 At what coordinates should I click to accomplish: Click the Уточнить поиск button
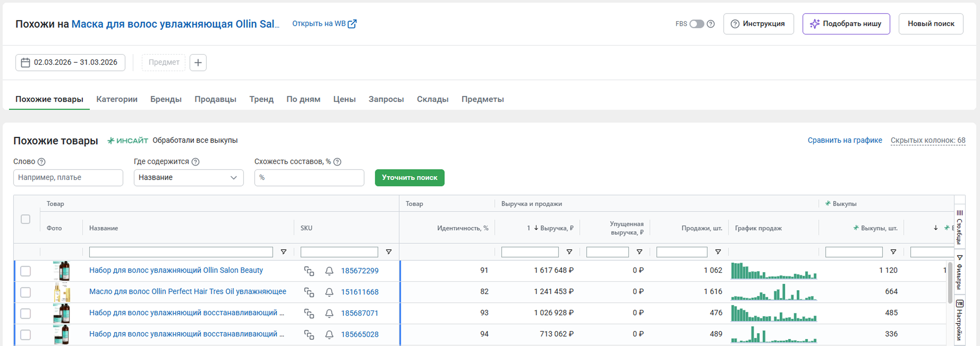[x=409, y=178]
